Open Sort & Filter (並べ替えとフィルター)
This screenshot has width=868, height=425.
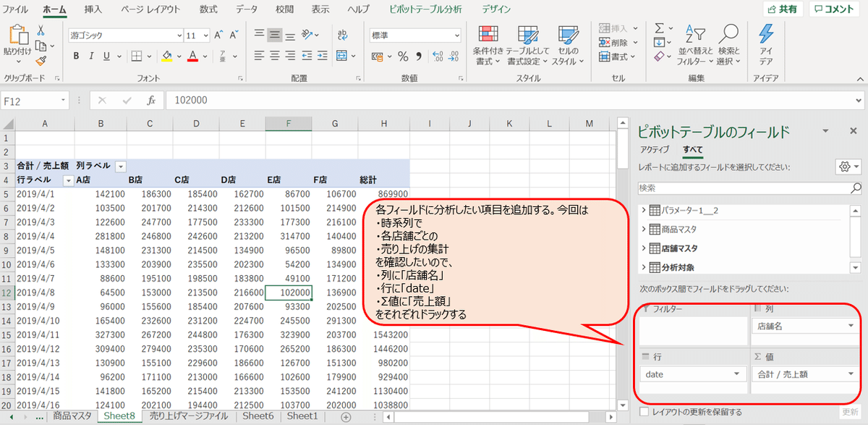[x=695, y=45]
